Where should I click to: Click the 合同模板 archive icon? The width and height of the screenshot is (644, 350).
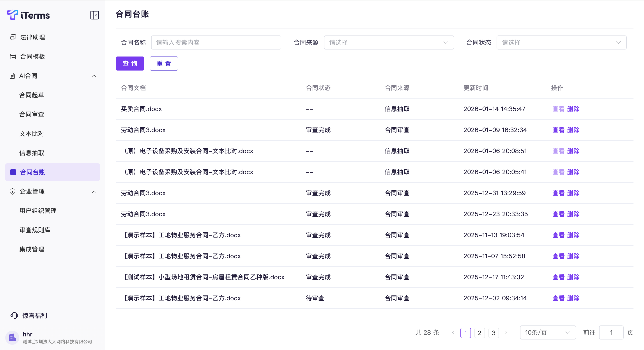pyautogui.click(x=13, y=57)
